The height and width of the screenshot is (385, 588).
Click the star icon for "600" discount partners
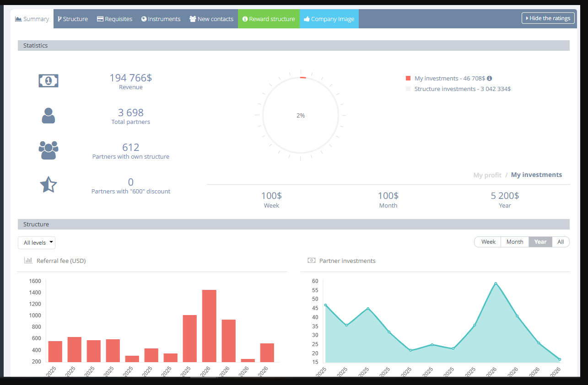[x=49, y=184]
